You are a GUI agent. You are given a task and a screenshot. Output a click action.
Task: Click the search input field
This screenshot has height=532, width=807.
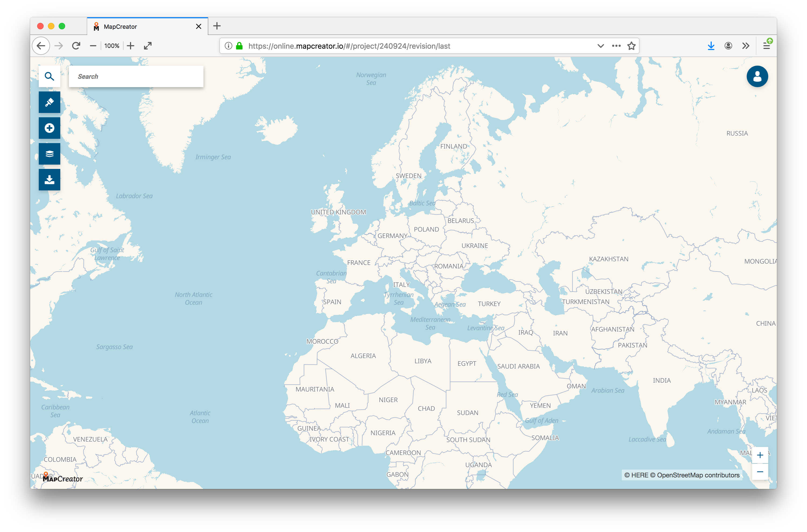pyautogui.click(x=136, y=76)
